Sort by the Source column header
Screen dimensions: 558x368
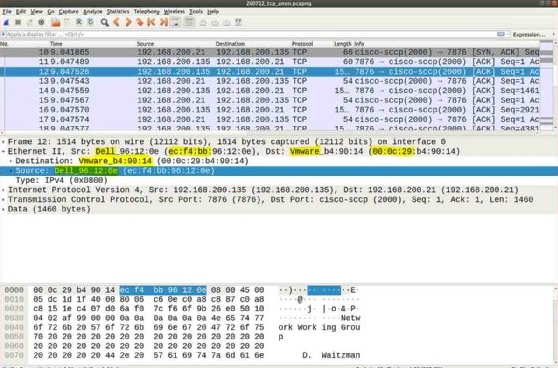pyautogui.click(x=145, y=44)
